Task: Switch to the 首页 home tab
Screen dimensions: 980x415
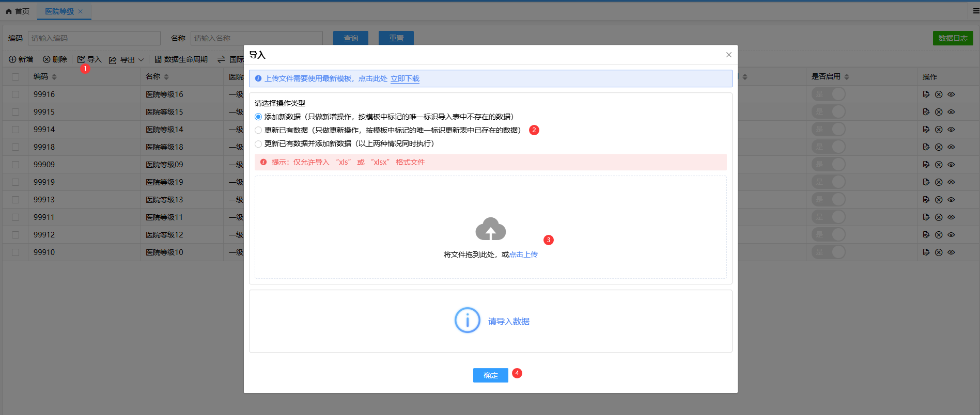Action: pyautogui.click(x=18, y=11)
